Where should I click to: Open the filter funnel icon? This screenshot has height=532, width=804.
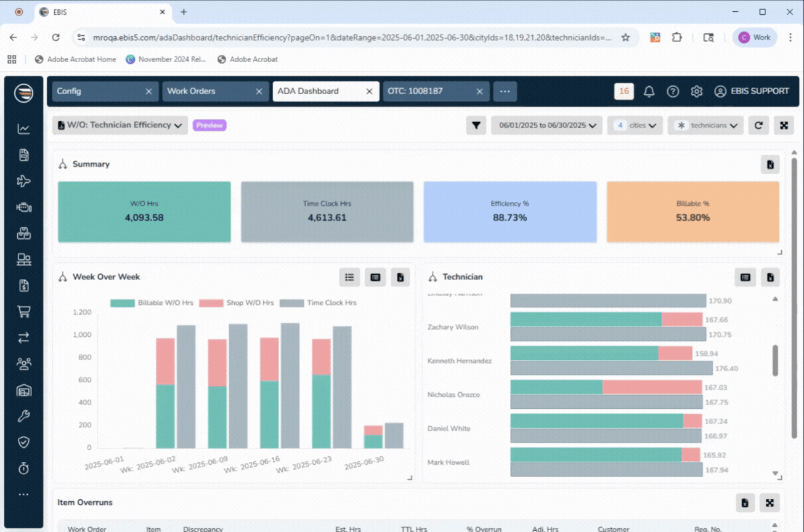pos(476,125)
